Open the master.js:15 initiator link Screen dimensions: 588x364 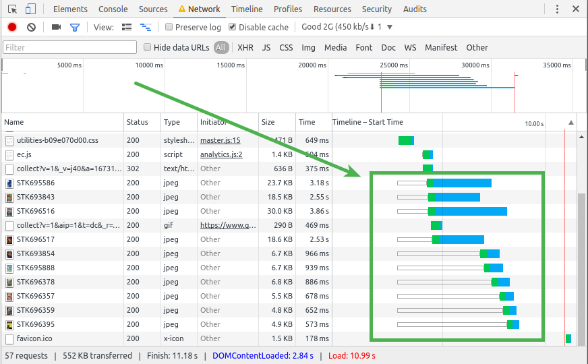[220, 140]
